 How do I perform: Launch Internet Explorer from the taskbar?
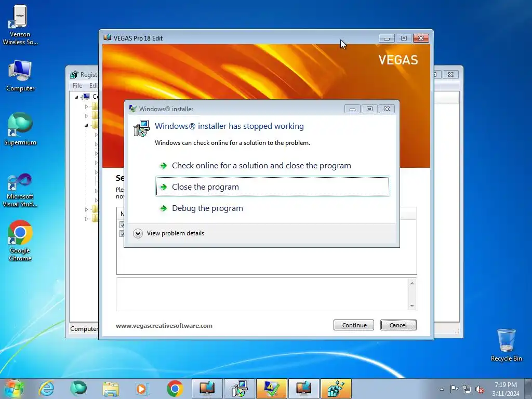click(46, 389)
